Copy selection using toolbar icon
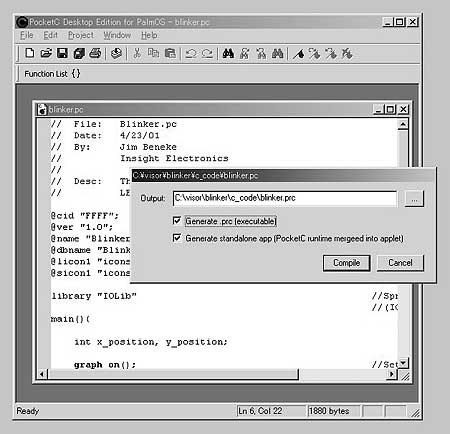The width and height of the screenshot is (450, 434). [x=153, y=53]
